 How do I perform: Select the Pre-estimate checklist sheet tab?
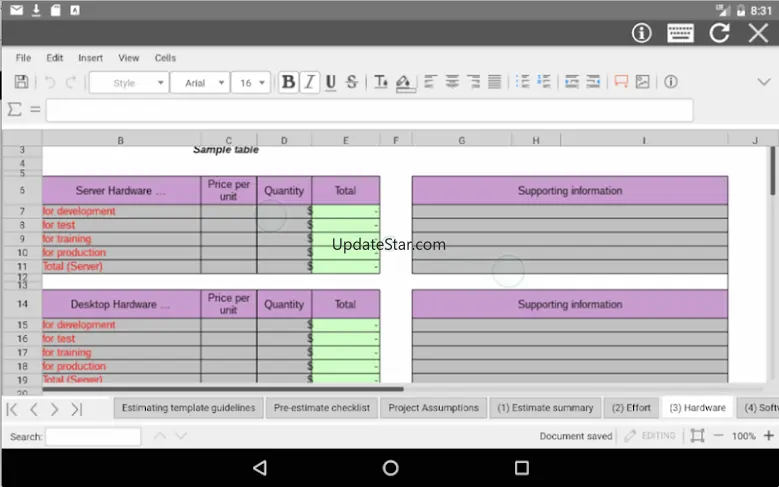tap(321, 408)
